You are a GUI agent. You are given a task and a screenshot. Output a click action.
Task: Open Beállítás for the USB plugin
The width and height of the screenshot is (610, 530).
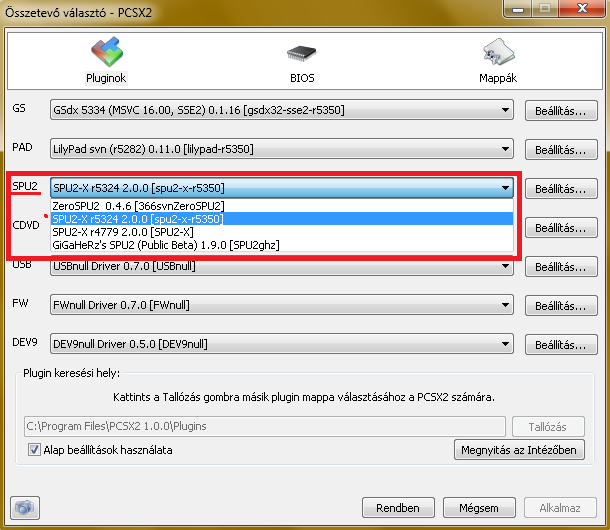click(x=561, y=267)
